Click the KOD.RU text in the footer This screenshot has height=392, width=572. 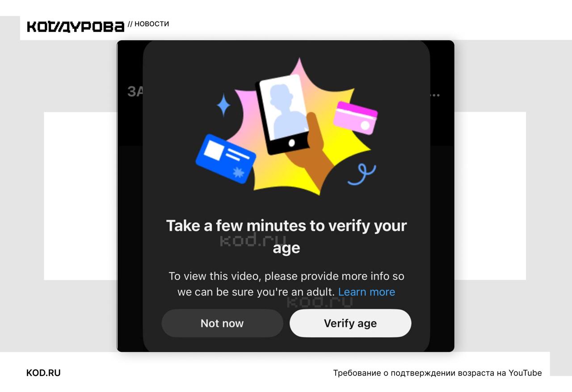pos(43,373)
